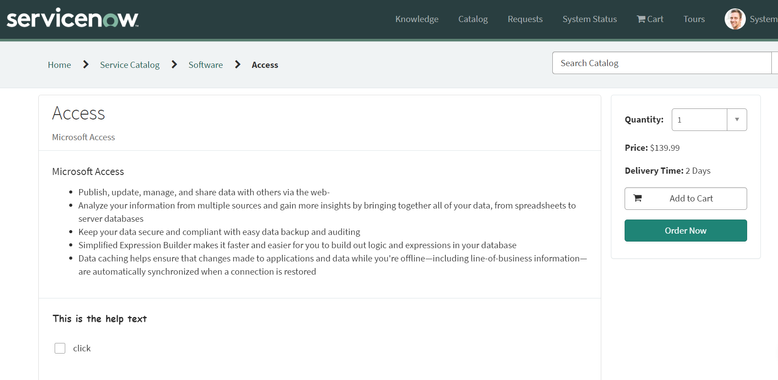Click the Delivery Time 2 Days text

pos(667,171)
